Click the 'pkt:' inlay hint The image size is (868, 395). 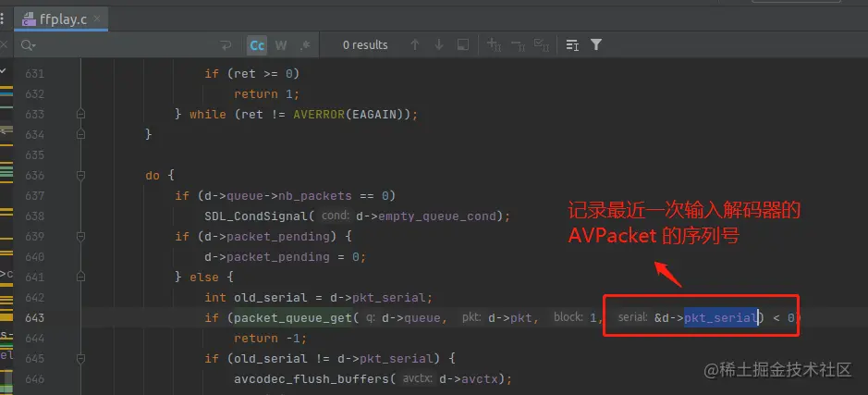pos(472,318)
